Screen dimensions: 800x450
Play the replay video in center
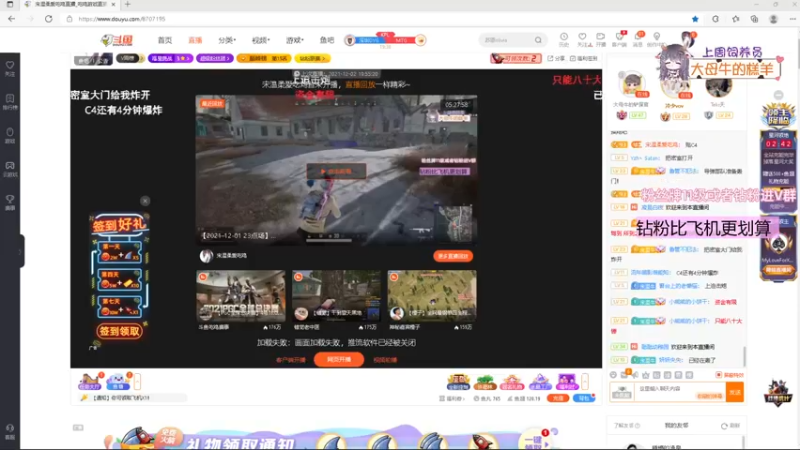coord(336,171)
